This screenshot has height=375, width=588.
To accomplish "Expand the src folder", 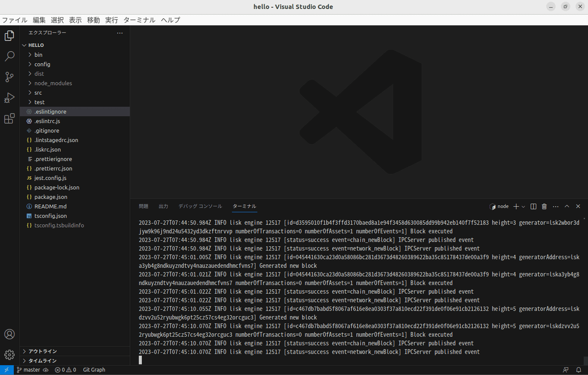I will (74, 93).
